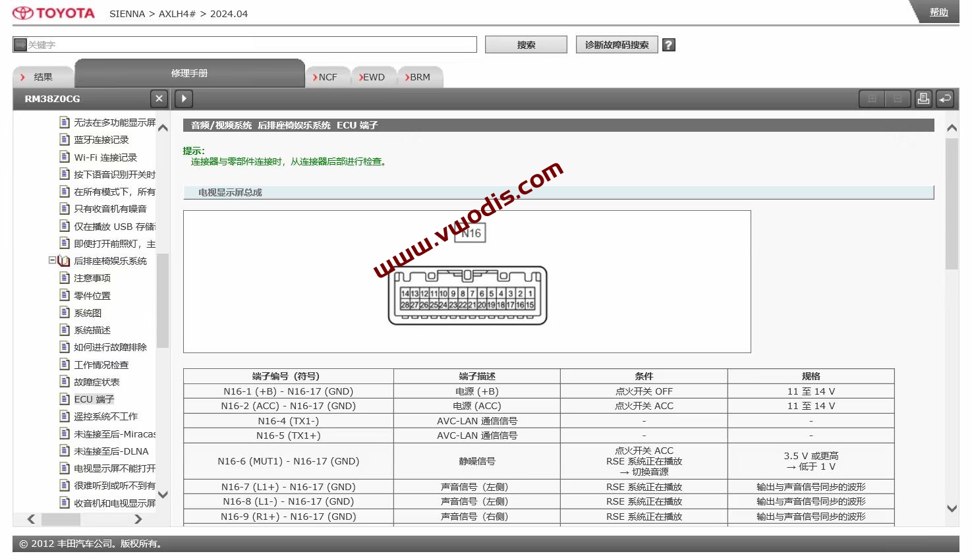This screenshot has width=972, height=560.
Task: Select the Toyota logo in the header
Action: (x=53, y=12)
